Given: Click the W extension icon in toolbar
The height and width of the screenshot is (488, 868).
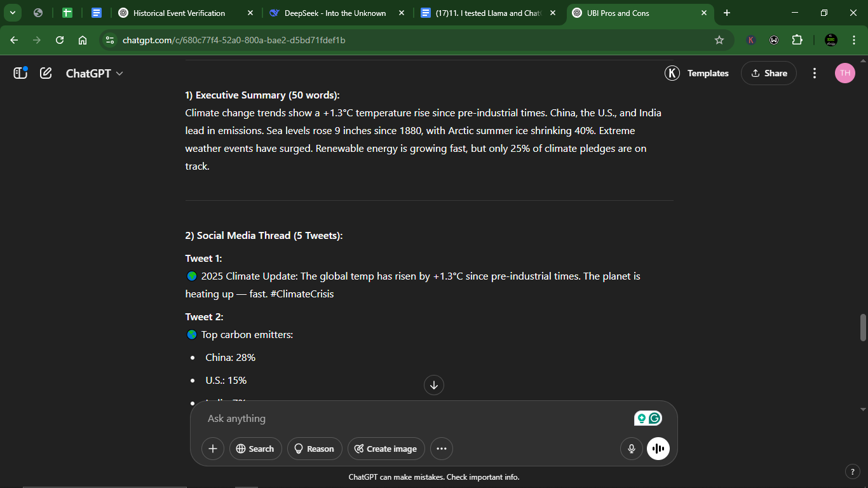Looking at the screenshot, I should pos(774,40).
